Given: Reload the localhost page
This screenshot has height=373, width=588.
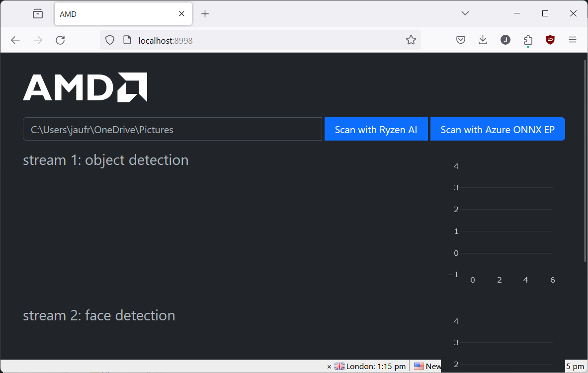Looking at the screenshot, I should [x=60, y=40].
